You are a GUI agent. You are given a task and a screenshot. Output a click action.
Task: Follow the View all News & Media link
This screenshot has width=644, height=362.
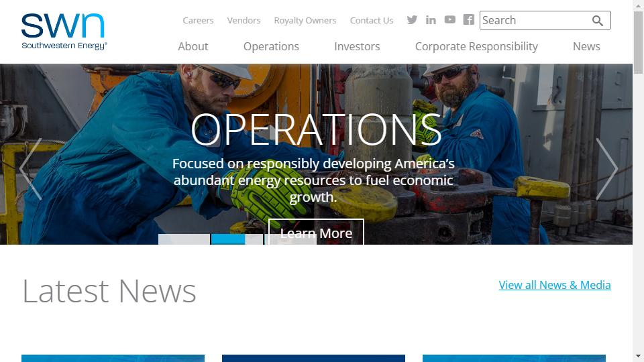555,285
